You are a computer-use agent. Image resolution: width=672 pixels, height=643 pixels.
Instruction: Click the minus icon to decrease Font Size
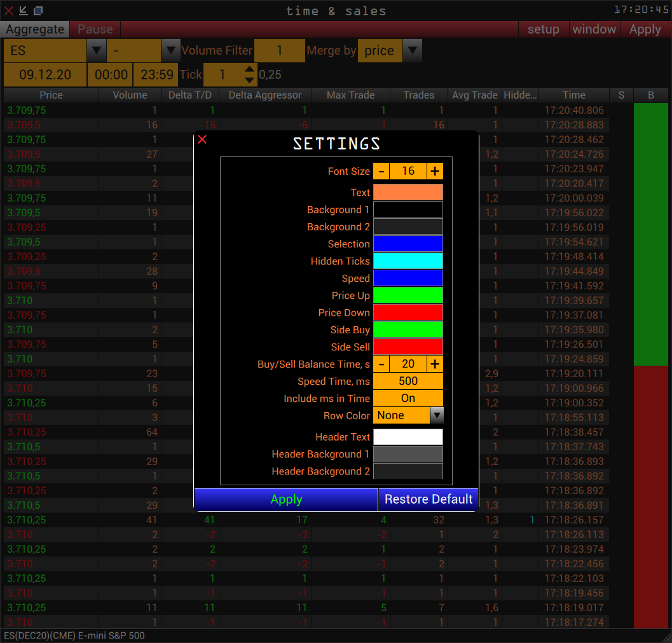click(381, 170)
